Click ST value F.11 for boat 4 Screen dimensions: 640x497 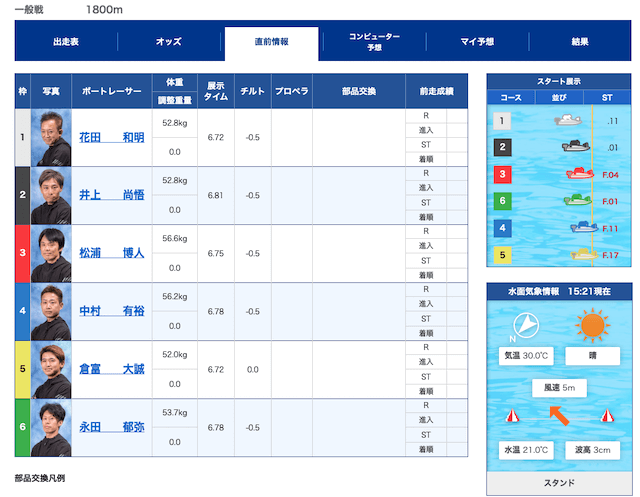[610, 229]
